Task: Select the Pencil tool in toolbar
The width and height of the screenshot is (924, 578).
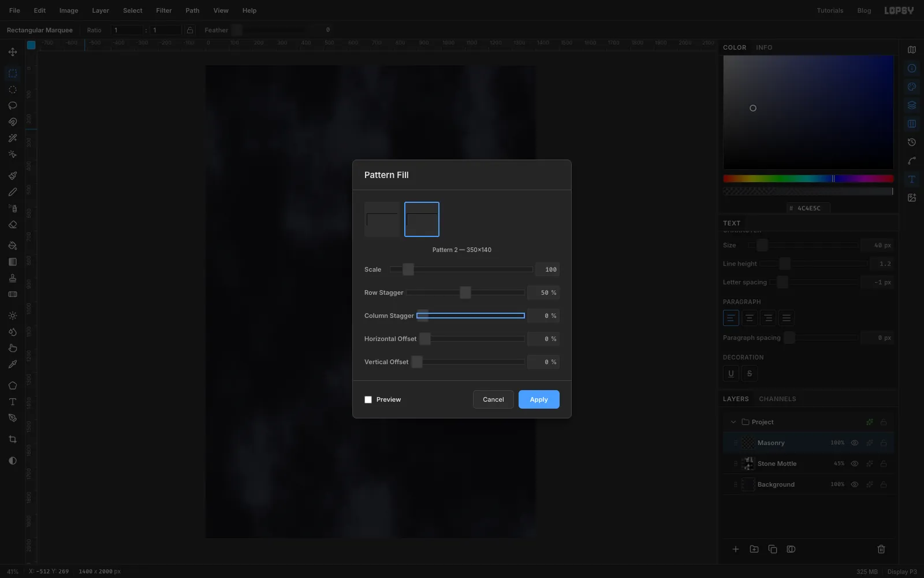Action: (12, 192)
